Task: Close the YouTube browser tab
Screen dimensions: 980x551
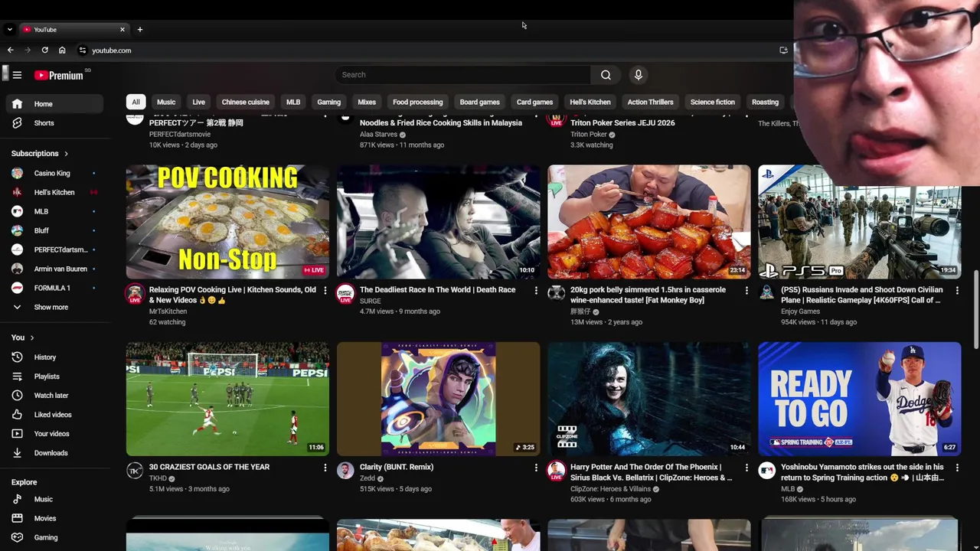Action: pos(122,30)
